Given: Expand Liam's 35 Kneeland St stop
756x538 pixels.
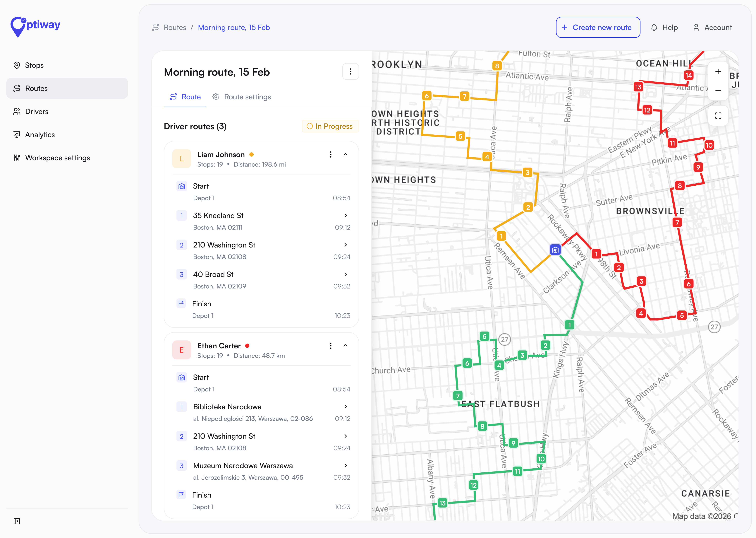Looking at the screenshot, I should coord(346,216).
